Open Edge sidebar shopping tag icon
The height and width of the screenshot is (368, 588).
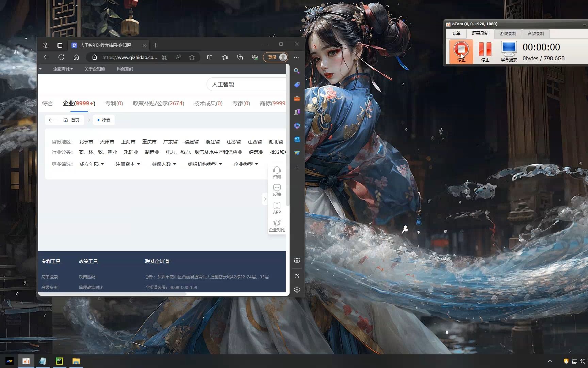pyautogui.click(x=297, y=85)
